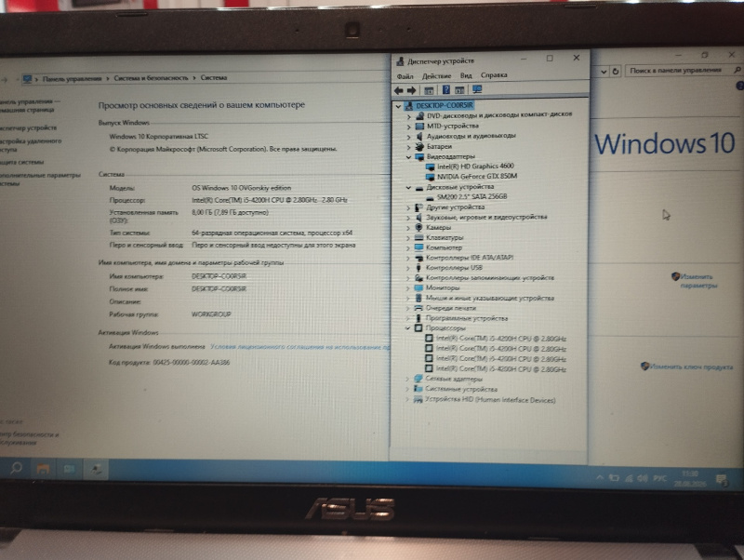Expand Мыши и иные указывающие устройства
Viewport: 744px width, 560px height.
pos(407,298)
